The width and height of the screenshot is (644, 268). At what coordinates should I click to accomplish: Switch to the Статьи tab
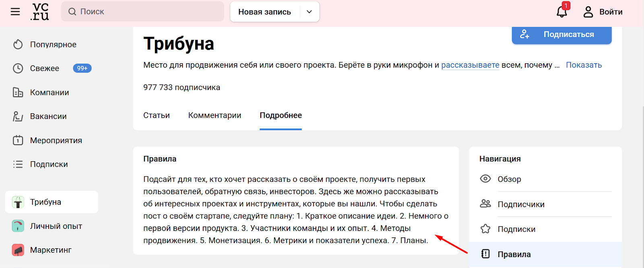point(157,115)
